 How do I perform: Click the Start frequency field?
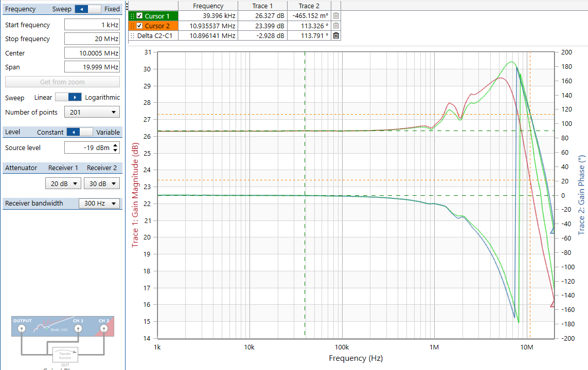(92, 25)
